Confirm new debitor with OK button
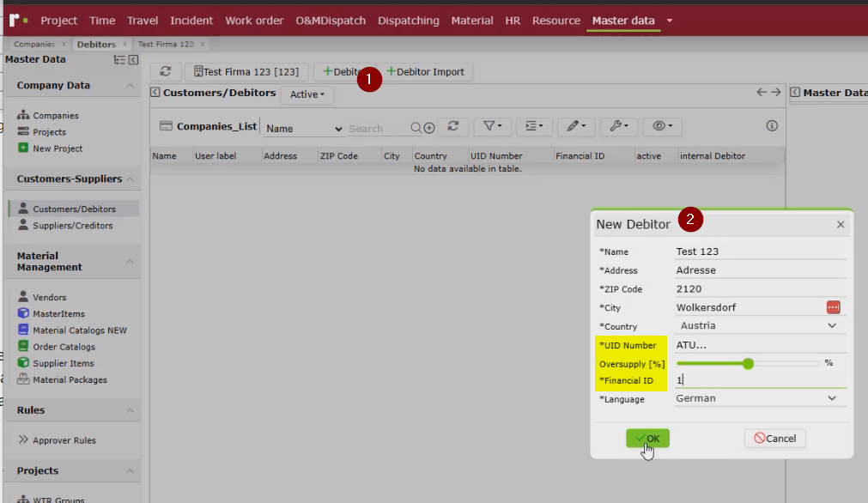Screen dimensions: 868x503 click(647, 439)
